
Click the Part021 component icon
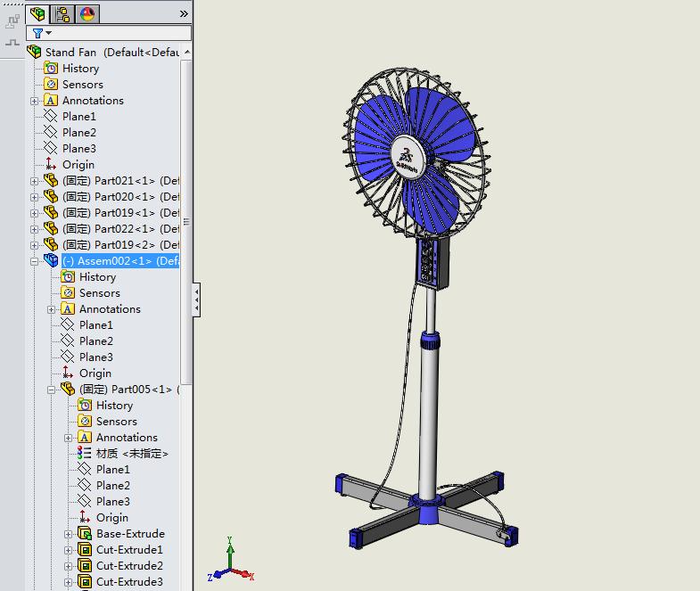[x=51, y=181]
